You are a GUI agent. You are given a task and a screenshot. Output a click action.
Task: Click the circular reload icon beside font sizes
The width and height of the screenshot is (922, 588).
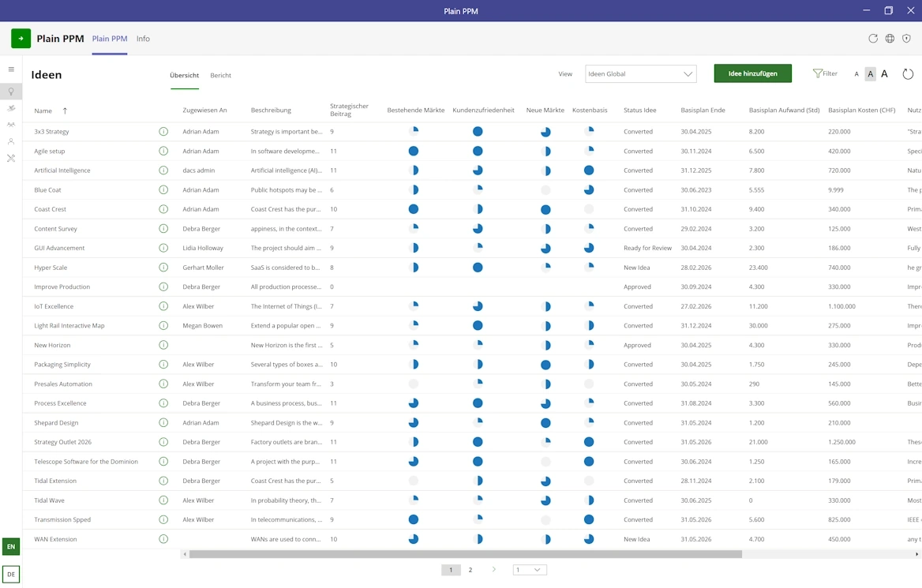pyautogui.click(x=908, y=74)
